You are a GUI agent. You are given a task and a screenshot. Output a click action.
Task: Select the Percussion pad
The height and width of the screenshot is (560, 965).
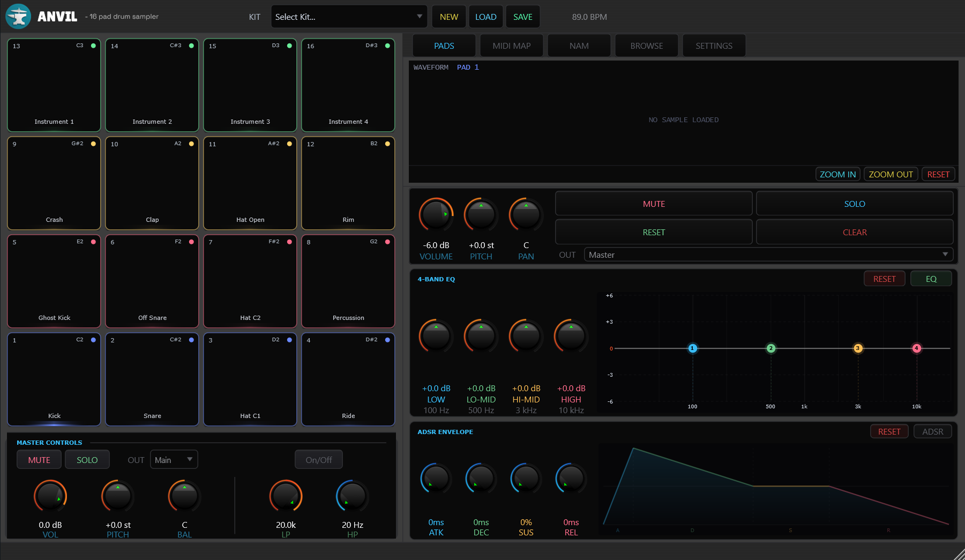coord(348,281)
